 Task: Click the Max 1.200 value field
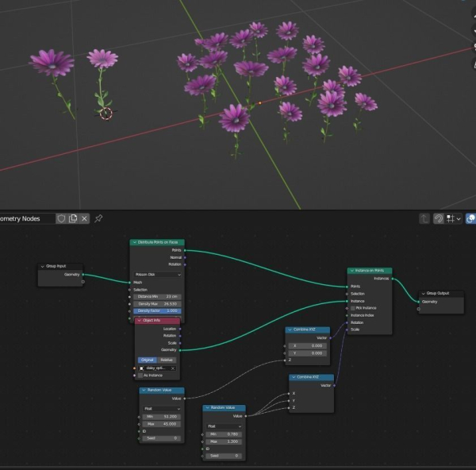(x=224, y=441)
